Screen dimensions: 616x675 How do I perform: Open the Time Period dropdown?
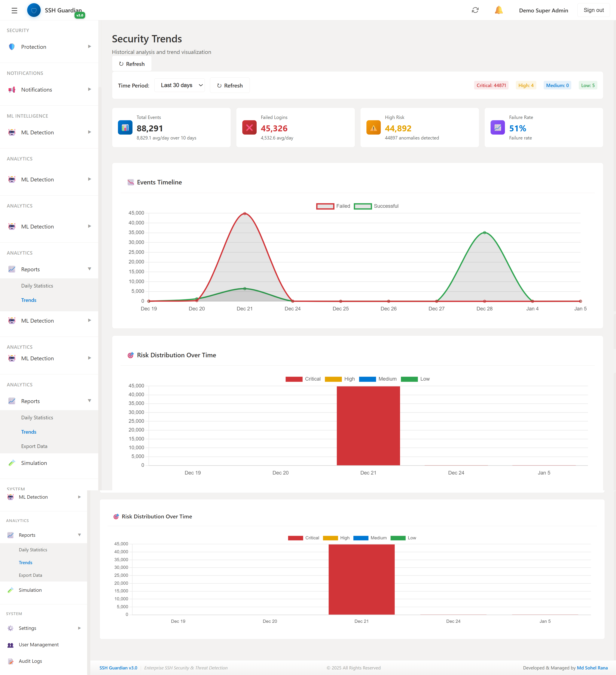[179, 85]
